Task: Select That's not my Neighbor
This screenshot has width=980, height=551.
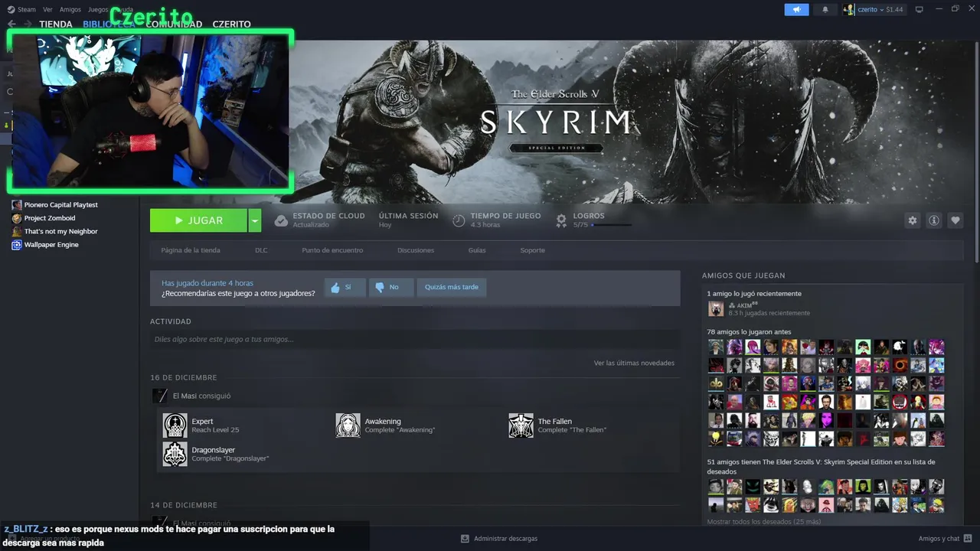Action: pos(61,231)
